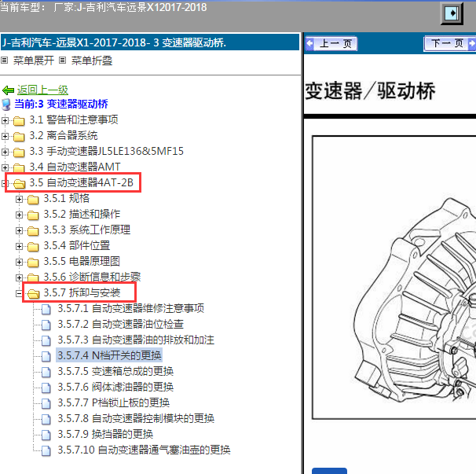476x474 pixels.
Task: Click the page icon for 3.5.7.1
Action: (x=46, y=309)
